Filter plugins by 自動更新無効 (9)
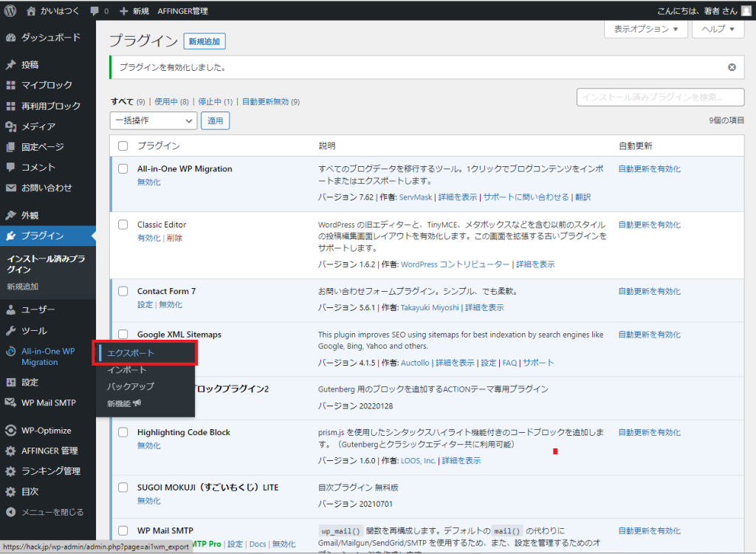 pos(270,102)
